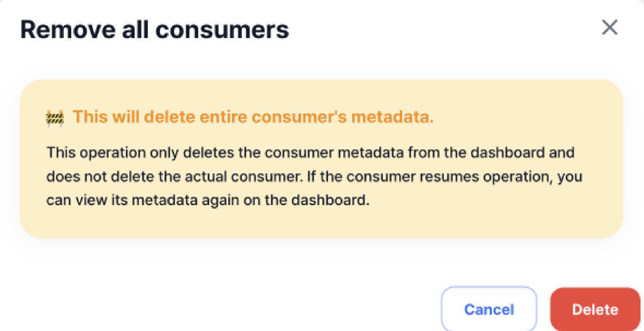Click Delete to remove all consumer metadata
The height and width of the screenshot is (331, 644).
595,309
